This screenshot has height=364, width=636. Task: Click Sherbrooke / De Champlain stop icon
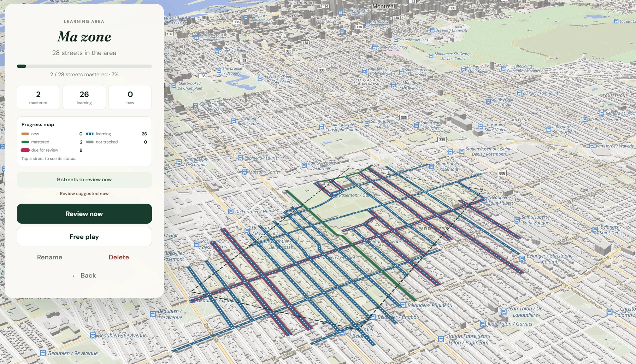point(174,86)
